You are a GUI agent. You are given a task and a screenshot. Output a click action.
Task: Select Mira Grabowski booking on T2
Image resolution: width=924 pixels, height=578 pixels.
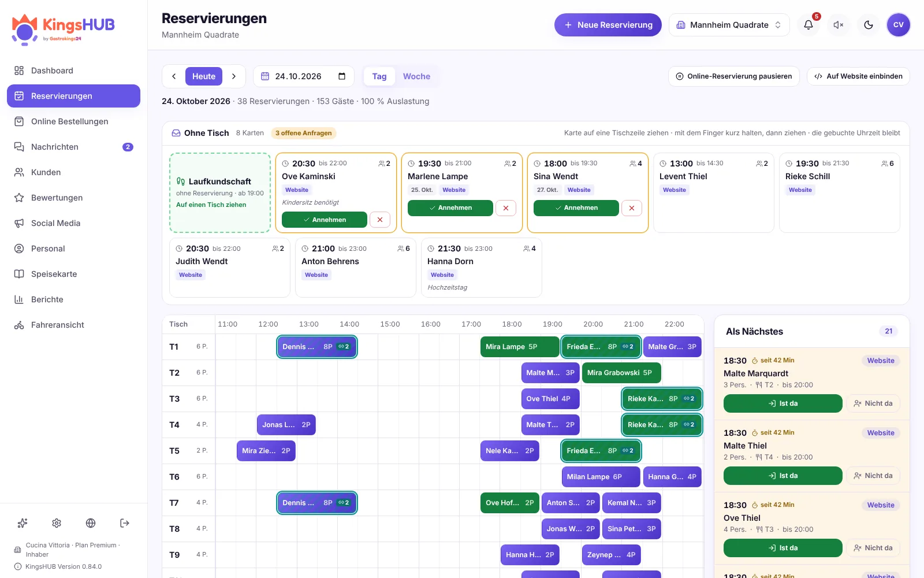click(x=621, y=373)
